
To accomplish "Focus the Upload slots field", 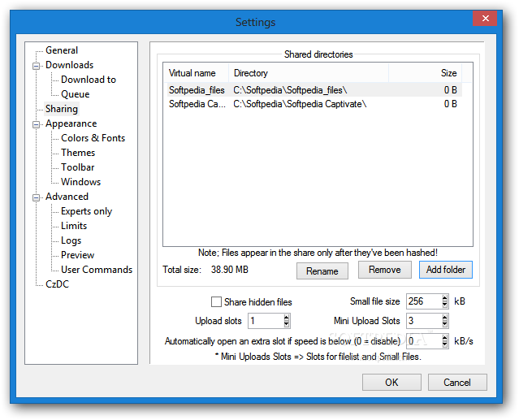I will coord(266,321).
